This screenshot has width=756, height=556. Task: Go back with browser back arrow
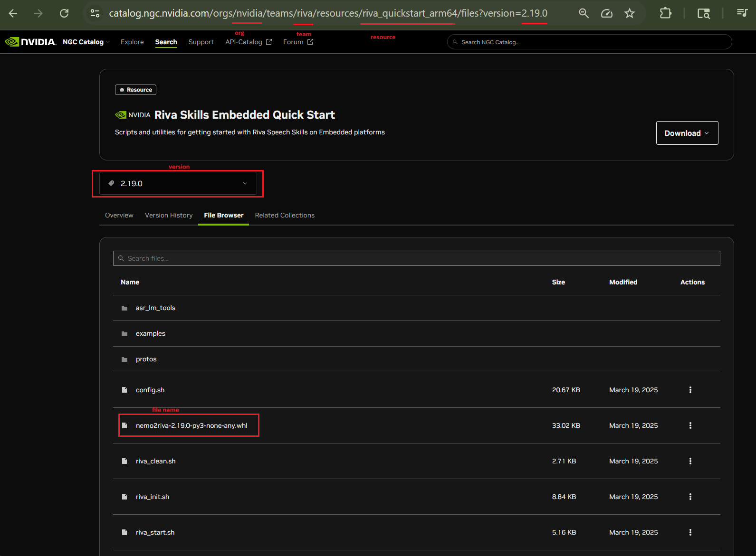pyautogui.click(x=13, y=13)
